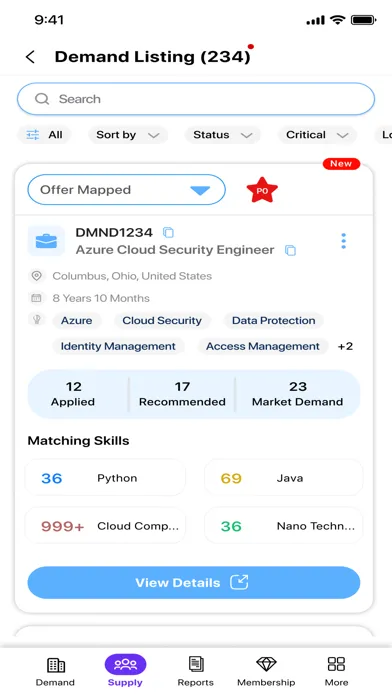Open the three-dot menu for DMND1234
The width and height of the screenshot is (392, 696).
coord(343,241)
